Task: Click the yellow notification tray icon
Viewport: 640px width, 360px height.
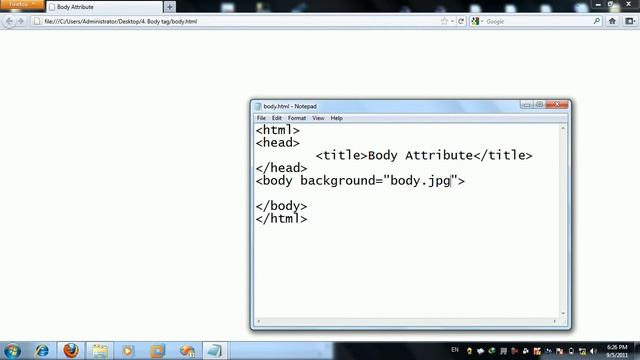Action: [x=469, y=351]
